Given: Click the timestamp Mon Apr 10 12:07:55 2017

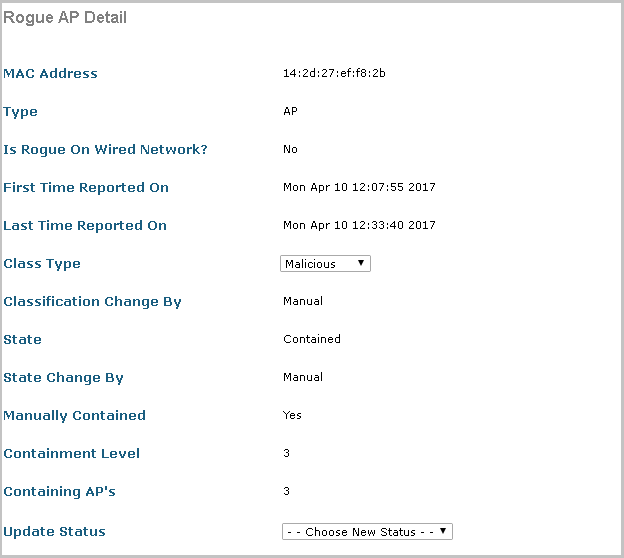Looking at the screenshot, I should click(359, 187).
